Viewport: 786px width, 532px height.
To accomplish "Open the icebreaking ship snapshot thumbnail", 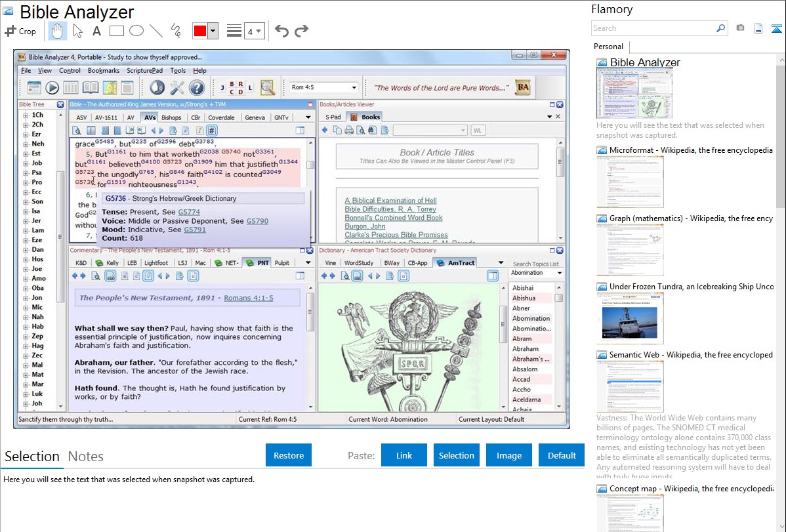I will 630,318.
